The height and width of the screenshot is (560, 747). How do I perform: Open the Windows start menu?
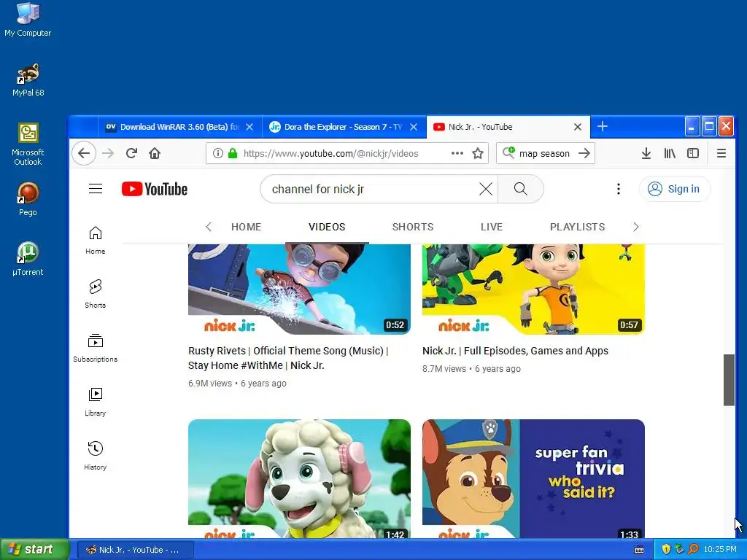pyautogui.click(x=34, y=550)
